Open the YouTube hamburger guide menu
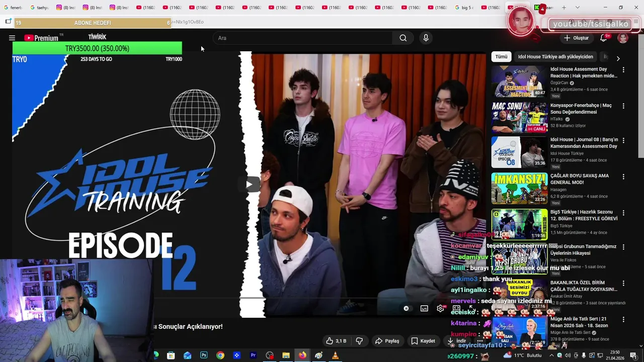The image size is (644, 362). pyautogui.click(x=12, y=38)
